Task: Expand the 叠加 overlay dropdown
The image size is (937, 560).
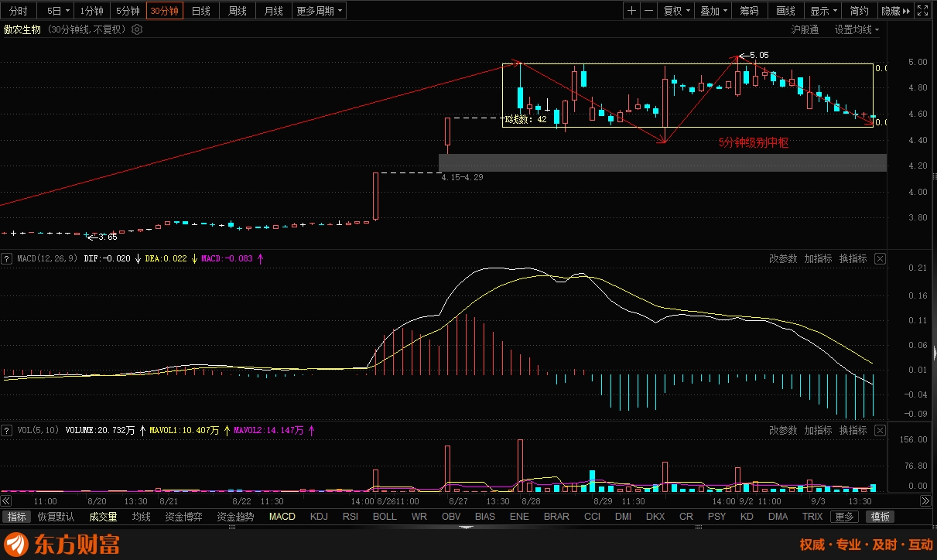Action: click(713, 11)
